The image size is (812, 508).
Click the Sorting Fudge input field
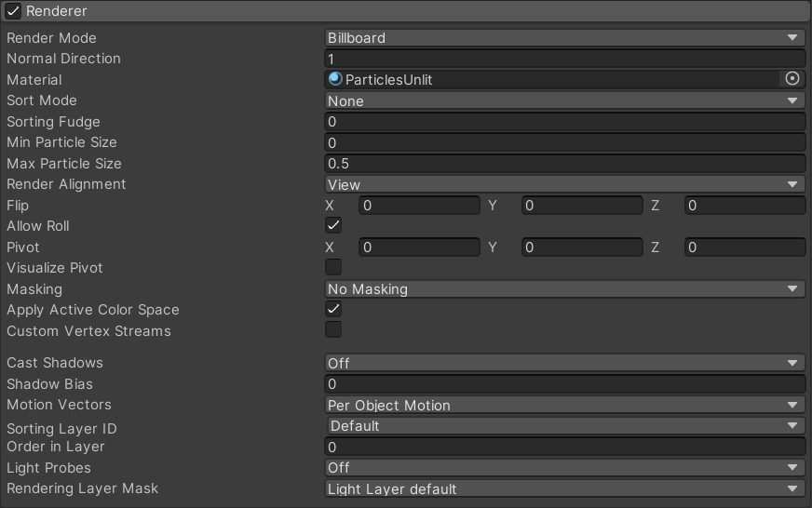[x=565, y=122]
